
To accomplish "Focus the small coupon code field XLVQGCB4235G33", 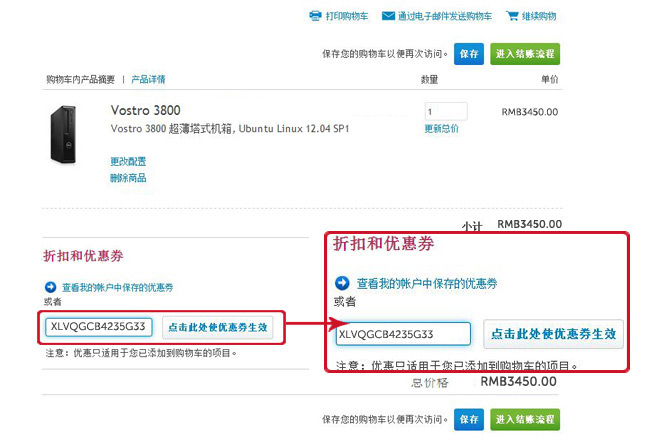I will 98,327.
